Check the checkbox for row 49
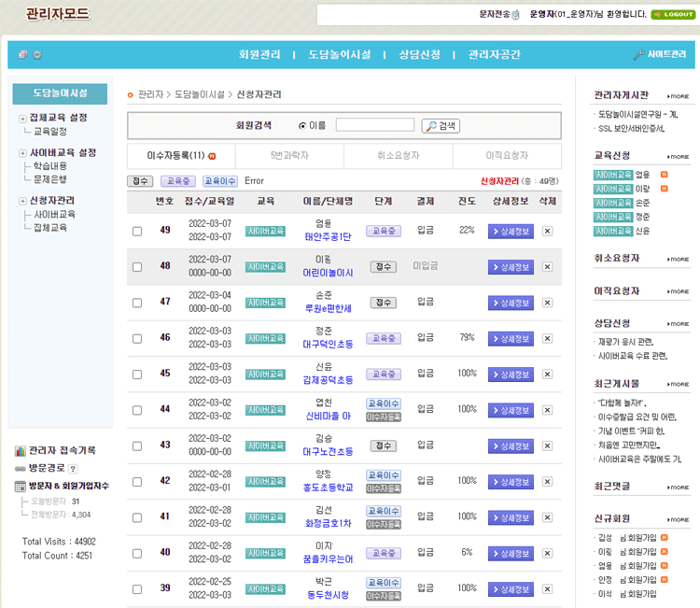700x608 pixels. click(137, 231)
